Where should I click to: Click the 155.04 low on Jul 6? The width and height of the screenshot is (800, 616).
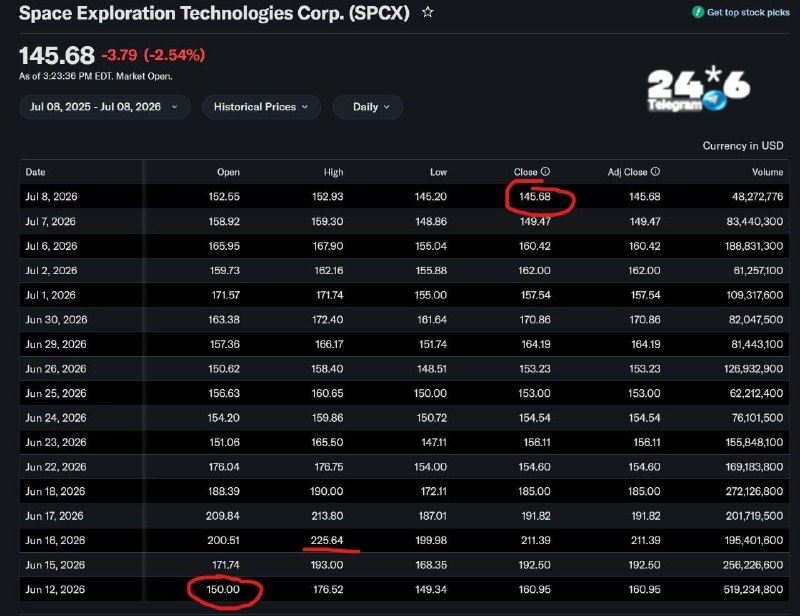point(431,245)
